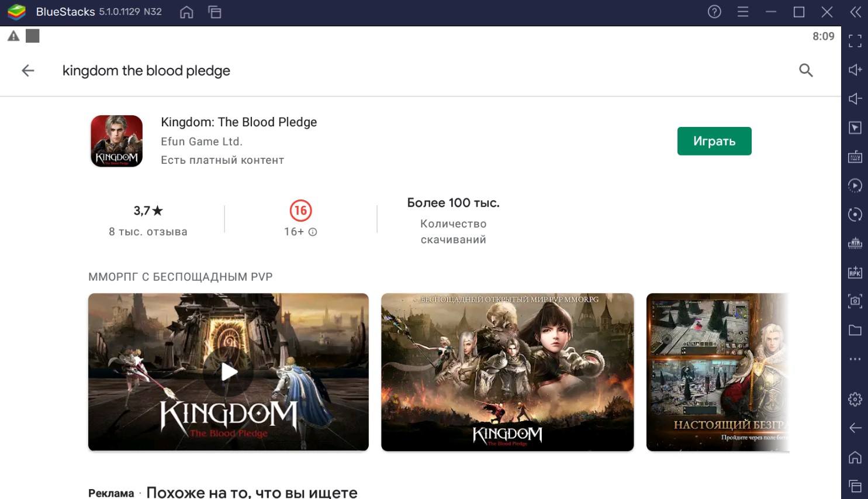The image size is (868, 499).
Task: Open BlueStacks home screen icon in title bar
Action: [186, 12]
